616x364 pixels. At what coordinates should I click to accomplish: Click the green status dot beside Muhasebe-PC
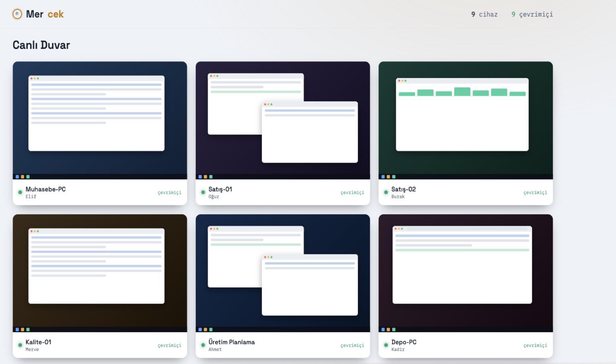tap(20, 192)
